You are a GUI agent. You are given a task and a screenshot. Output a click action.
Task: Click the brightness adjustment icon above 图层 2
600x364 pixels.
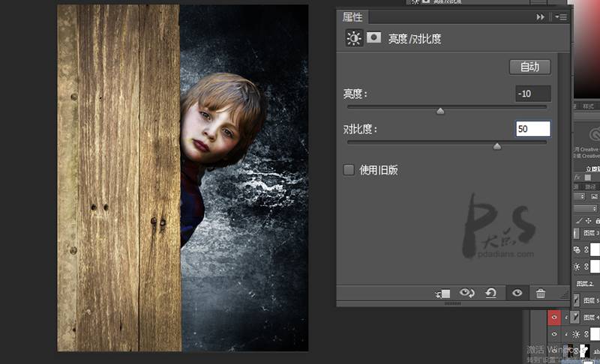tap(577, 267)
